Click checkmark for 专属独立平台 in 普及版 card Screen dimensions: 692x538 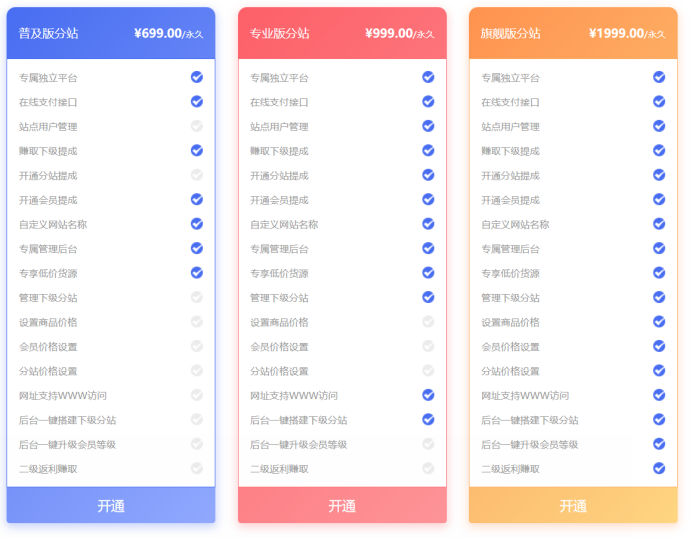pos(197,77)
